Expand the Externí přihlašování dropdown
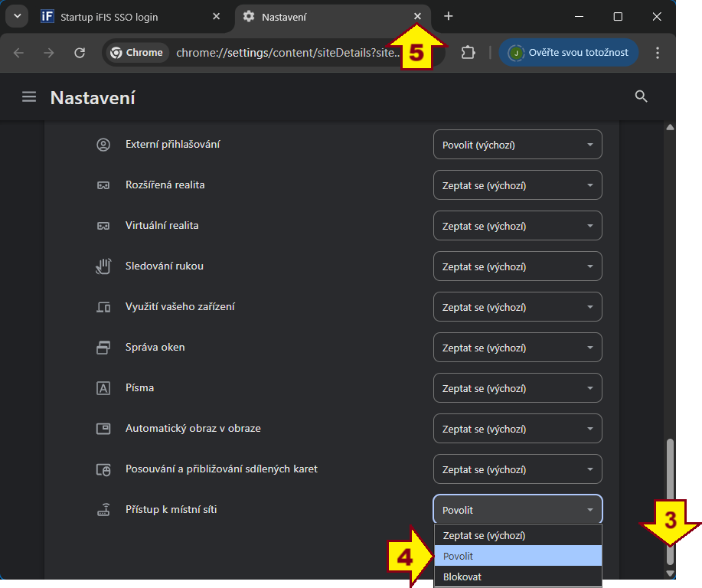 (518, 145)
